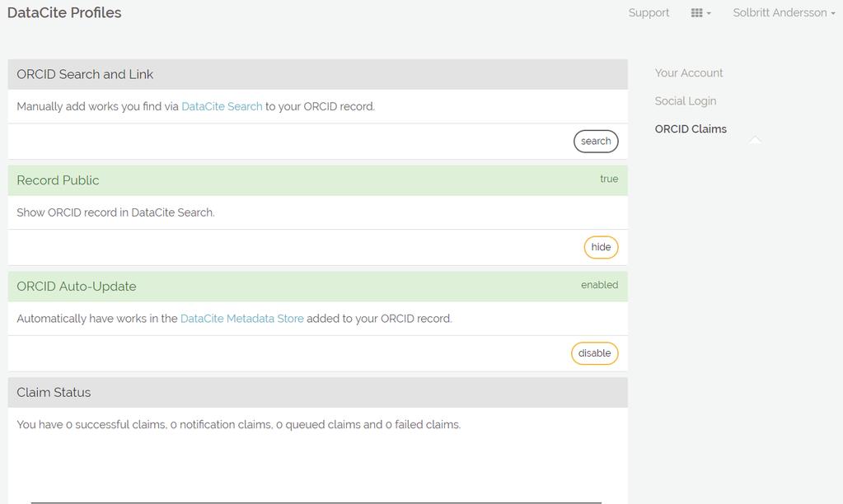Open the apps grid icon menu

[x=700, y=13]
